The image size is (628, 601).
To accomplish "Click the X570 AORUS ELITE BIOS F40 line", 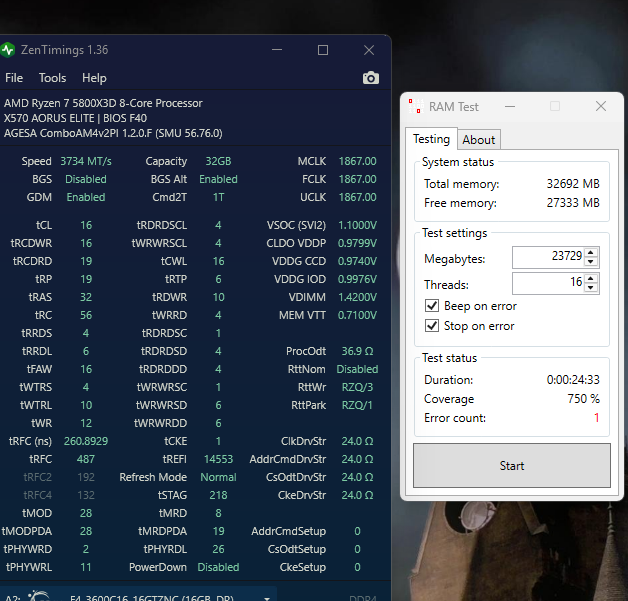I will tap(75, 119).
